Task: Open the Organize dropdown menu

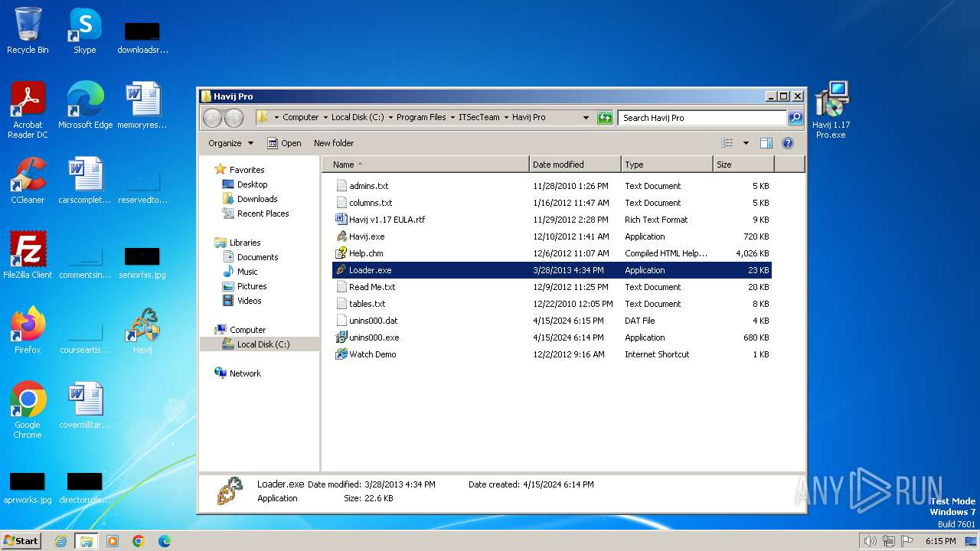Action: pyautogui.click(x=230, y=143)
